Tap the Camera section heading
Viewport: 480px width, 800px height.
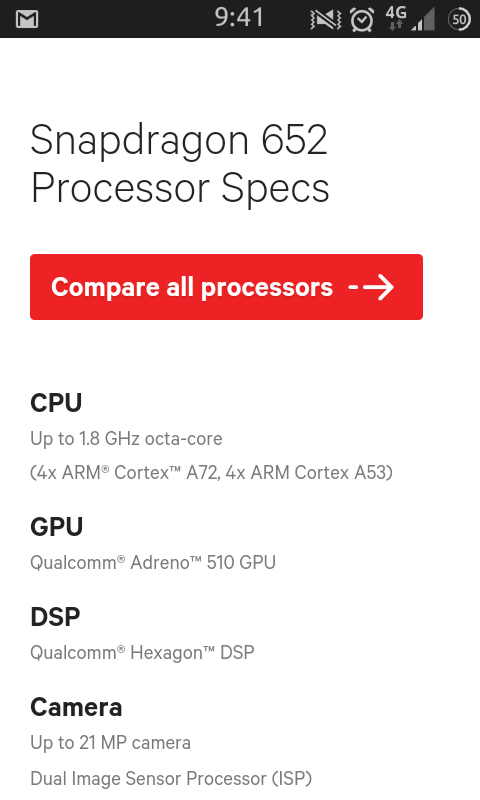pos(76,707)
